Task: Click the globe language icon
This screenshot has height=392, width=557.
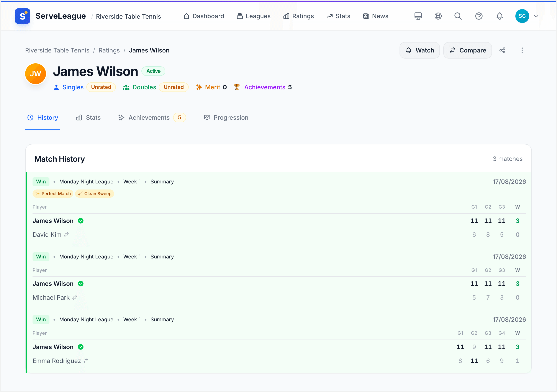Action: point(438,16)
